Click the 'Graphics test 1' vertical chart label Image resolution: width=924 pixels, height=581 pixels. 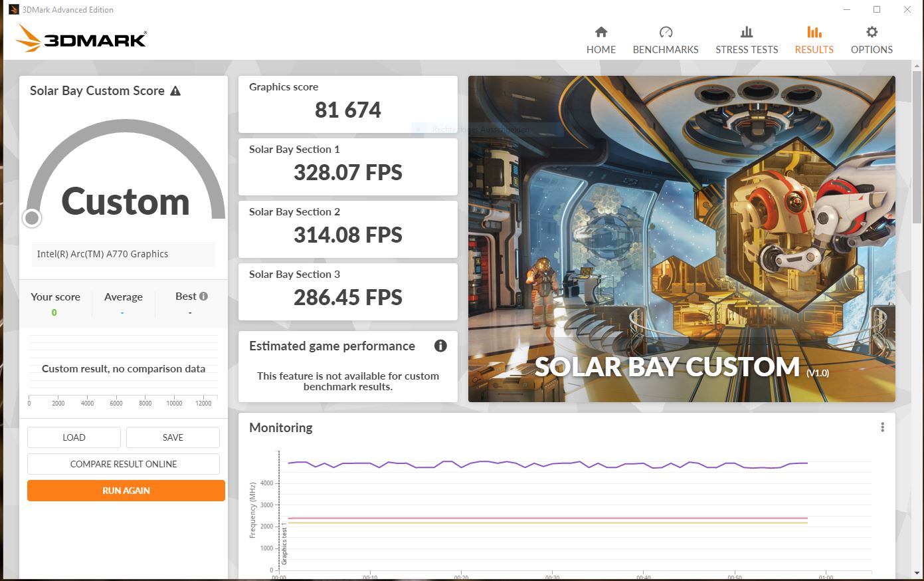click(284, 544)
